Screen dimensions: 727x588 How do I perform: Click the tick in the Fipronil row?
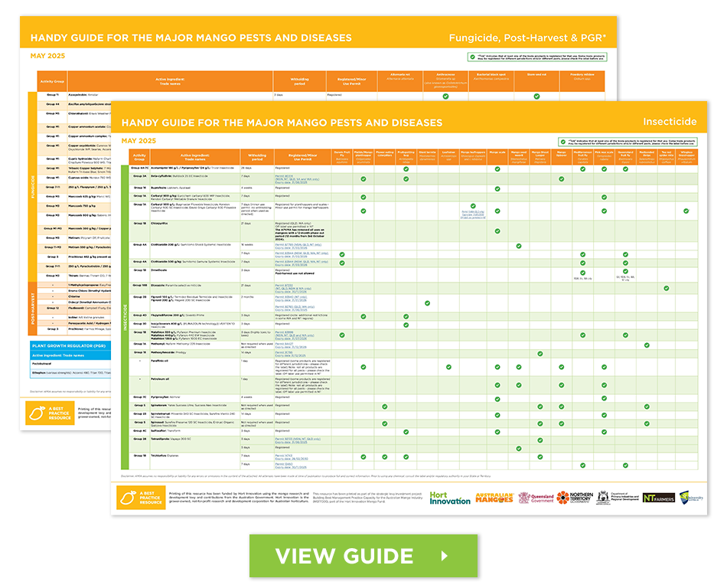pyautogui.click(x=428, y=303)
